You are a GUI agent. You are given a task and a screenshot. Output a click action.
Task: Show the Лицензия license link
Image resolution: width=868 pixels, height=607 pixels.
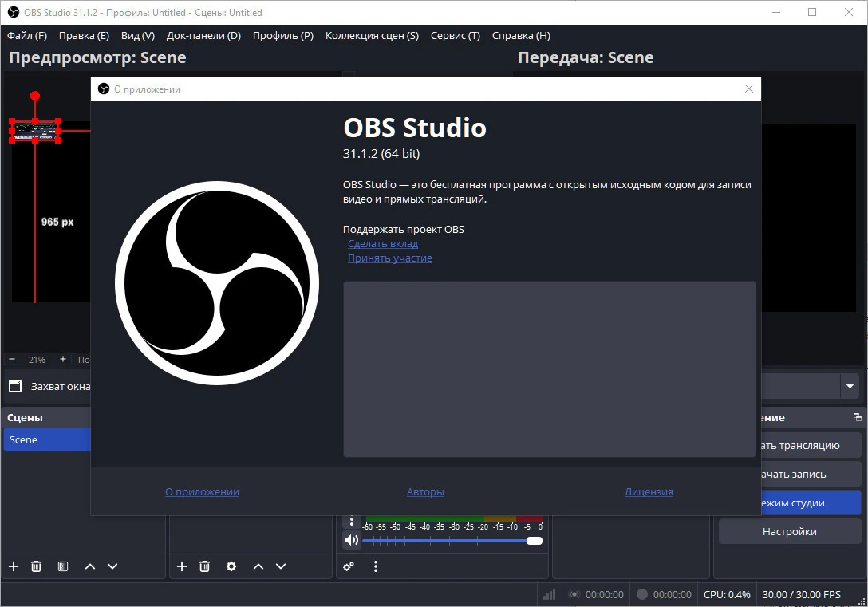[x=649, y=491]
